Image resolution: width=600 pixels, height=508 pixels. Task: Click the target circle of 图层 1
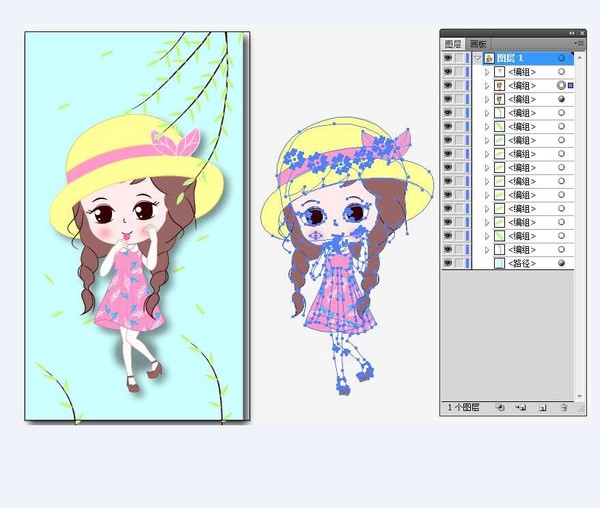[561, 58]
